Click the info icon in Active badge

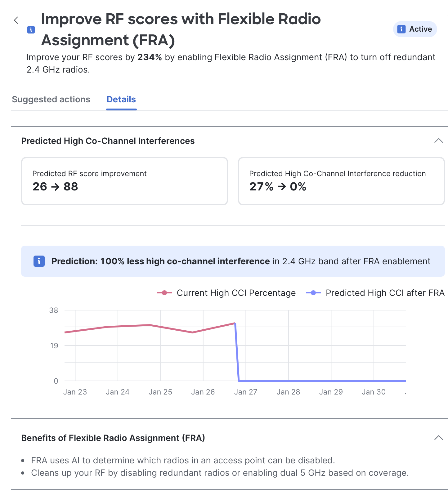pyautogui.click(x=401, y=29)
